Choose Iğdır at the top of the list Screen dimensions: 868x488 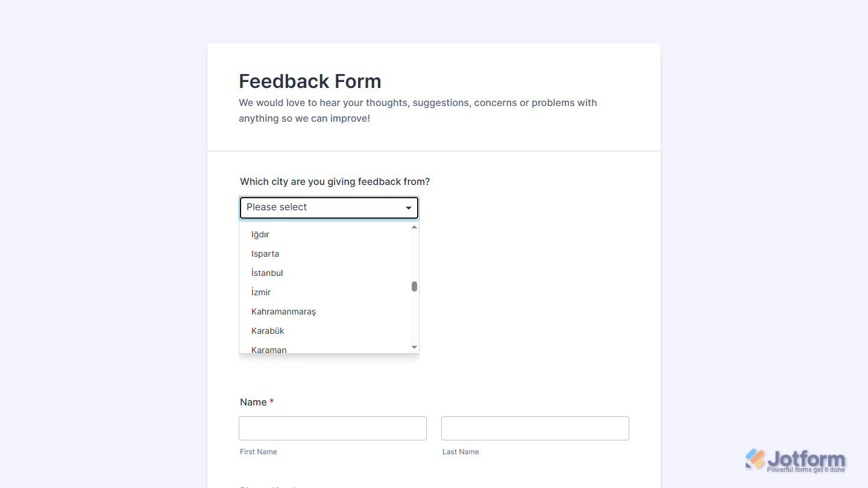point(260,234)
